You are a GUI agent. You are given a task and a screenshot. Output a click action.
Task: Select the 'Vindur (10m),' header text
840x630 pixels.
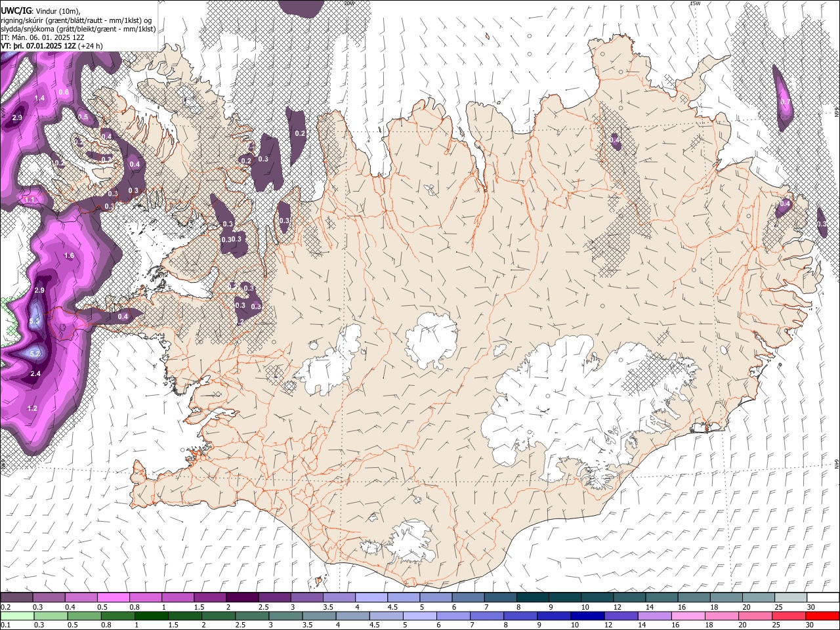point(58,10)
